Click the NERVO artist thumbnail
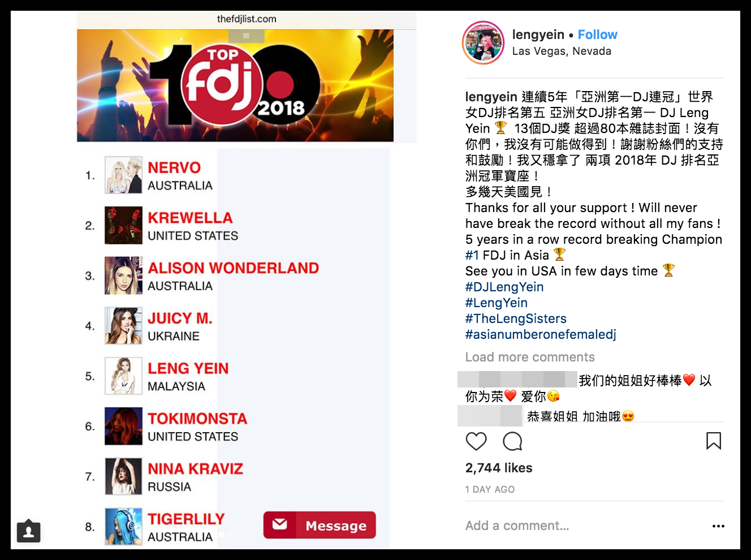Image resolution: width=751 pixels, height=560 pixels. click(123, 175)
